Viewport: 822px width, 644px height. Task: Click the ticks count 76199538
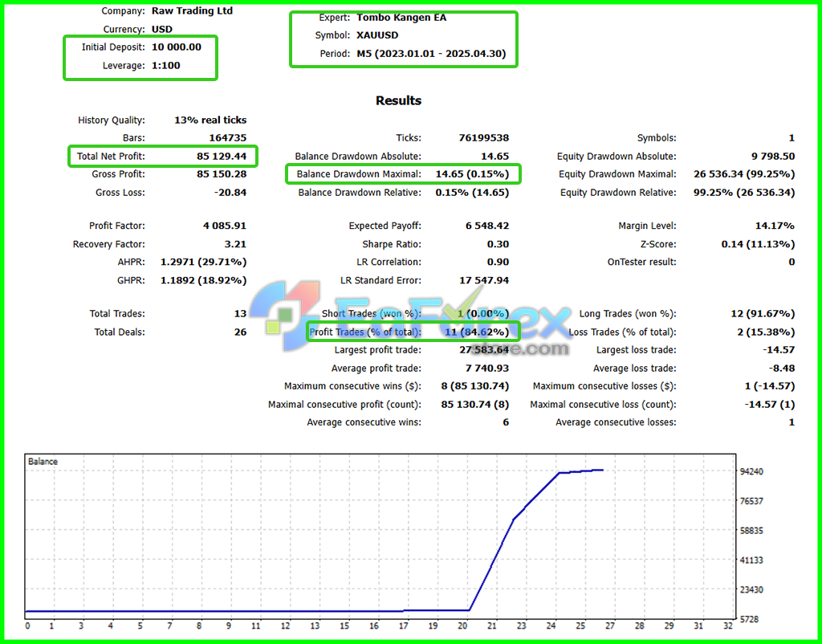[484, 138]
